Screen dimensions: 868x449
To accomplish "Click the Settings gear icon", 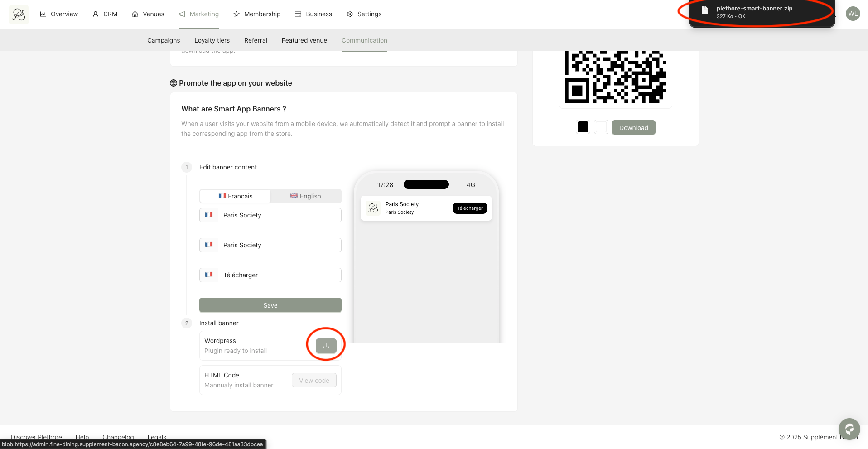I will [350, 14].
